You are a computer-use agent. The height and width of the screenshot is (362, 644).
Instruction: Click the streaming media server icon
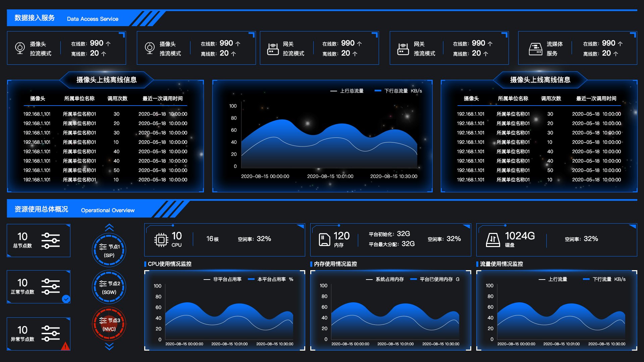click(535, 49)
